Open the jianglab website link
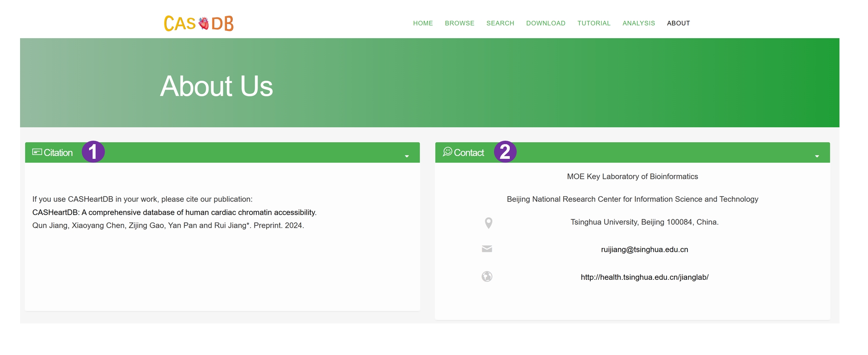 click(x=644, y=277)
